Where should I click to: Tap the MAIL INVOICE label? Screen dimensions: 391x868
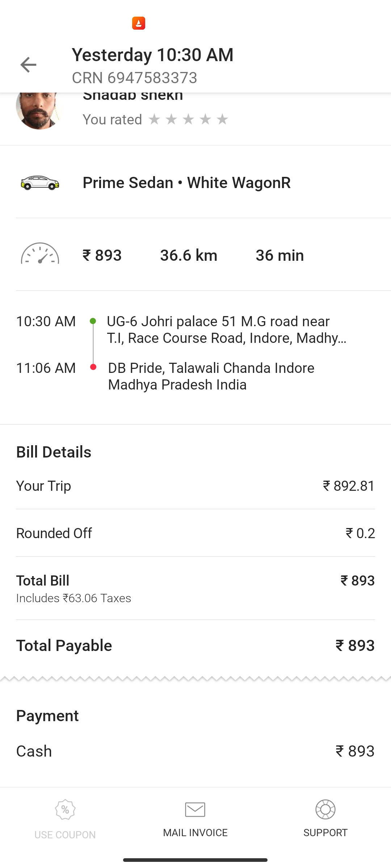[x=195, y=833]
